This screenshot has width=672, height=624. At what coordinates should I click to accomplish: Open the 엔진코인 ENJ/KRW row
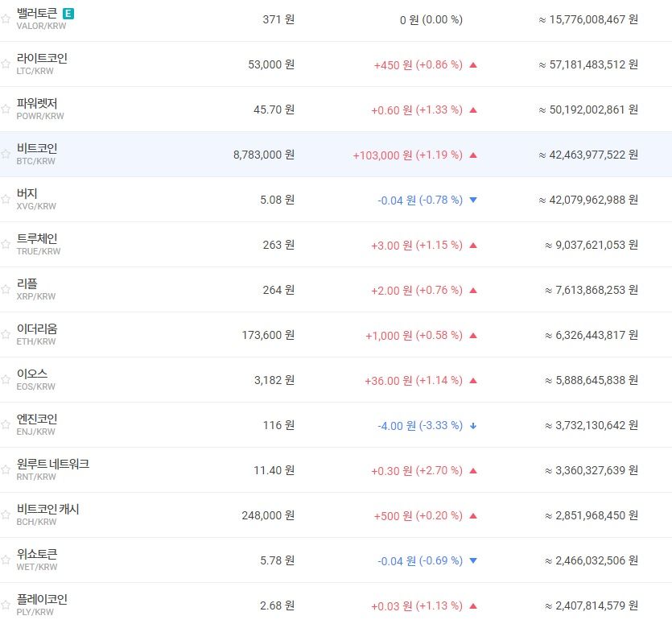click(37, 419)
